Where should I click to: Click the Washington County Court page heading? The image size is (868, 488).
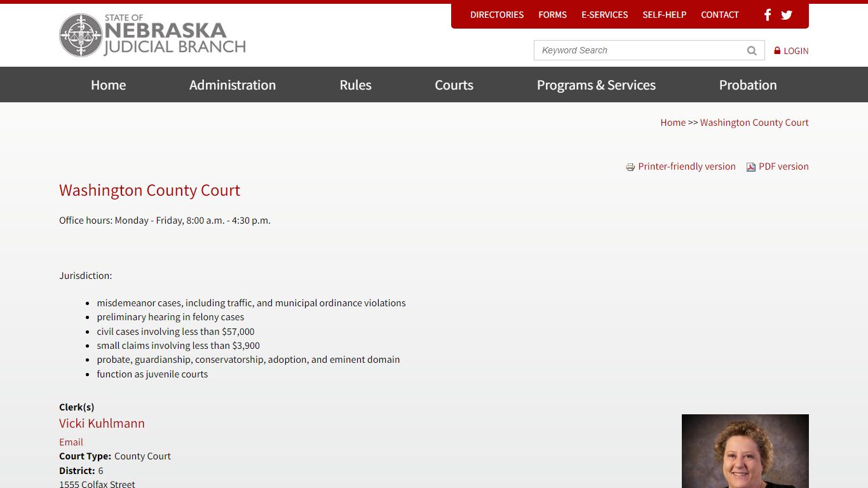tap(149, 190)
